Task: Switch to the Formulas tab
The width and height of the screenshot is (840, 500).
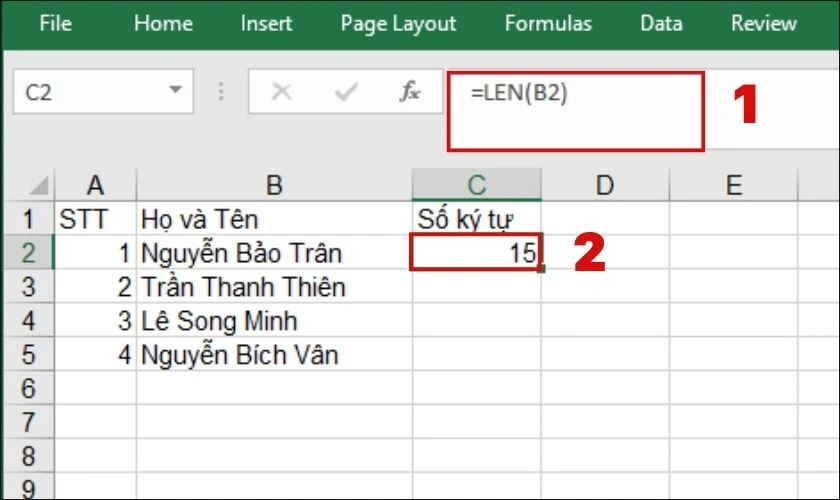Action: pyautogui.click(x=548, y=24)
